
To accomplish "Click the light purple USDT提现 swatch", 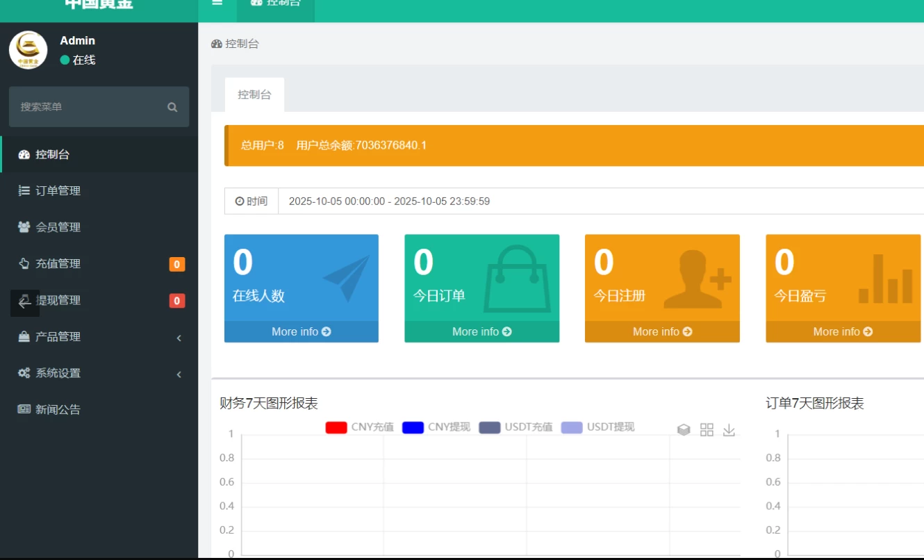I will point(572,427).
